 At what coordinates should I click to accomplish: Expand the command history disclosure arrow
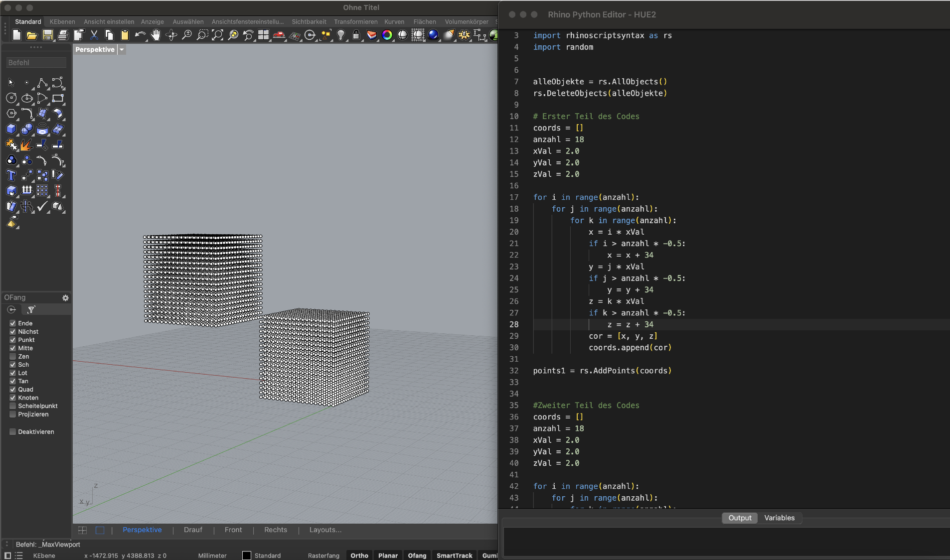[x=5, y=544]
